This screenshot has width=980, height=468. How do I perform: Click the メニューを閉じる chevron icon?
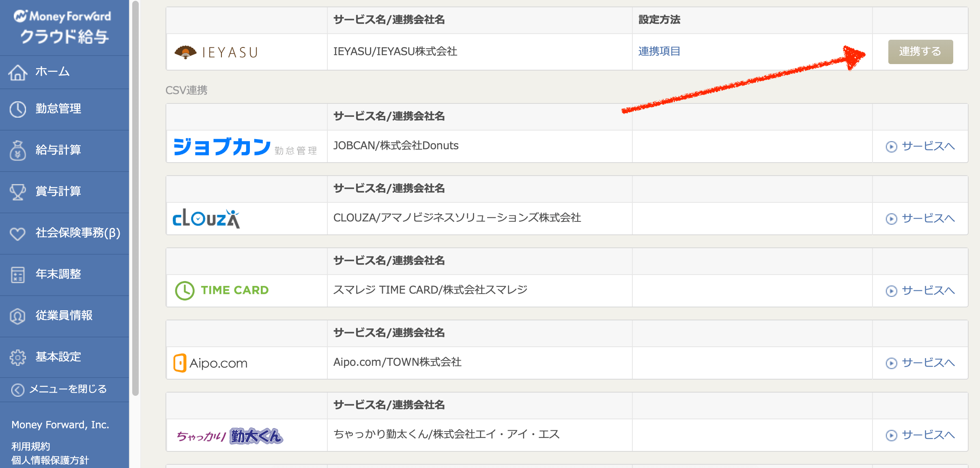coord(17,390)
